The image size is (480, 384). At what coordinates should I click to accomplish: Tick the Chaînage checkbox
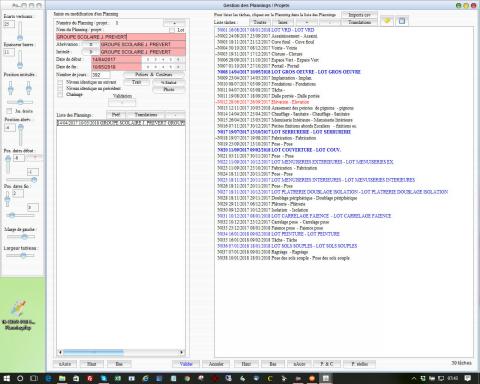coord(60,95)
